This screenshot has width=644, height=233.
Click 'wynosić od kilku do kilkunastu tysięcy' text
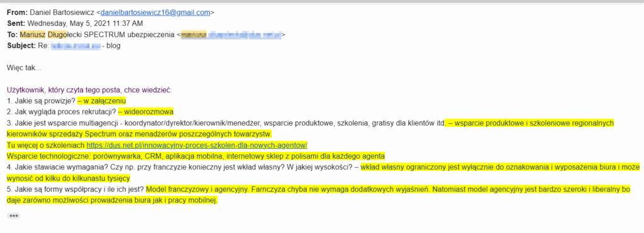tap(69, 178)
